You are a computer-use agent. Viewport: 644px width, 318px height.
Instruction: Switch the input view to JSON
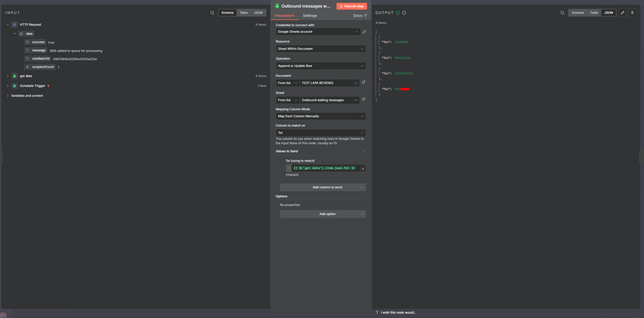[258, 13]
